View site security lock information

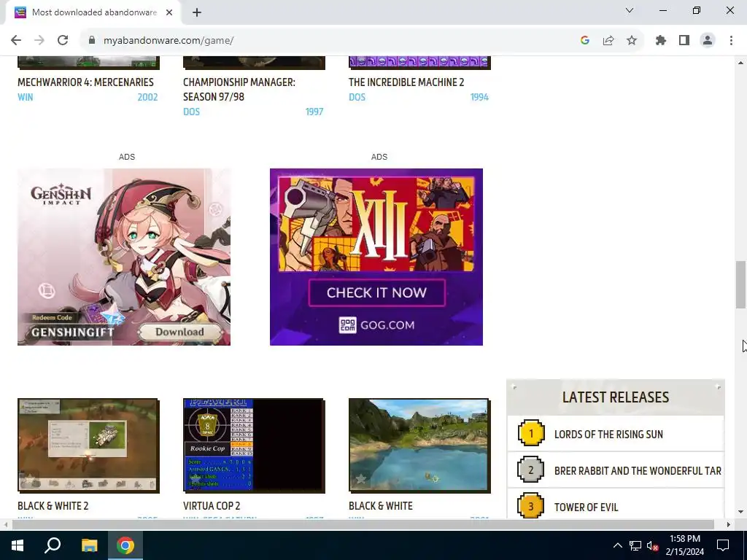point(92,41)
